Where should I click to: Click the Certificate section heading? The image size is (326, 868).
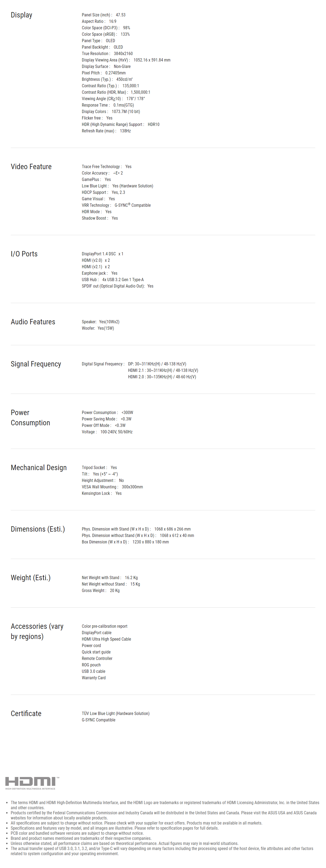click(x=26, y=713)
